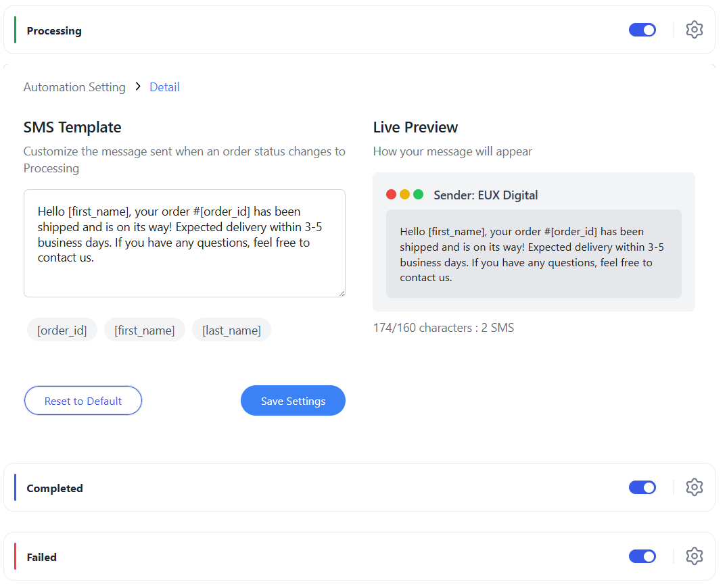
Task: Click the breadcrumb chevron arrow separator
Action: coord(138,87)
